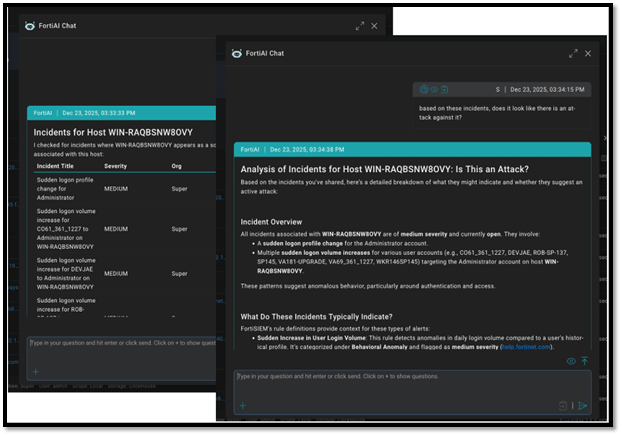Click the FortiAI robot logo in front chat
This screenshot has height=436, width=622.
pos(236,54)
